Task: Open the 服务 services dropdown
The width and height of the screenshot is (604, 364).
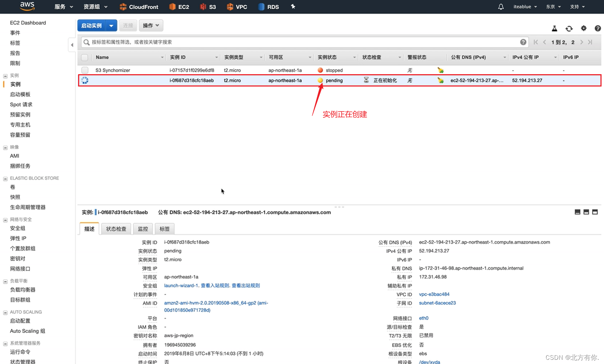Action: click(x=64, y=7)
